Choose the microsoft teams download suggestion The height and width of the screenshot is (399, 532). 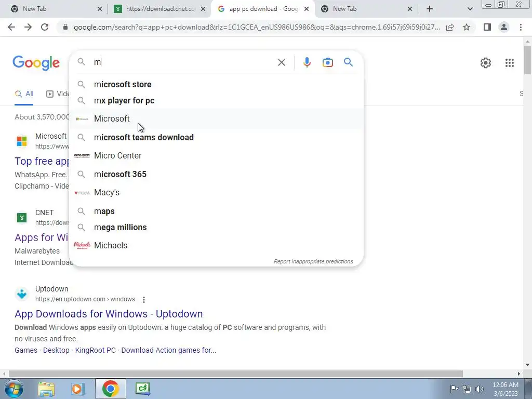point(217,137)
